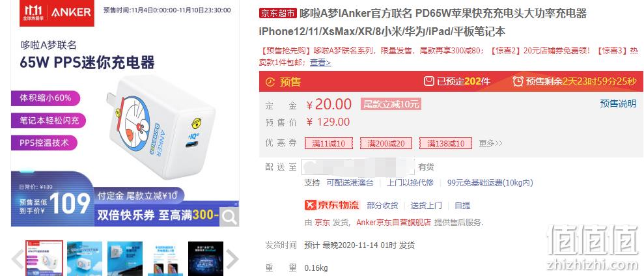
Task: Select the first Doraemon charger thumbnail
Action: click(44, 258)
